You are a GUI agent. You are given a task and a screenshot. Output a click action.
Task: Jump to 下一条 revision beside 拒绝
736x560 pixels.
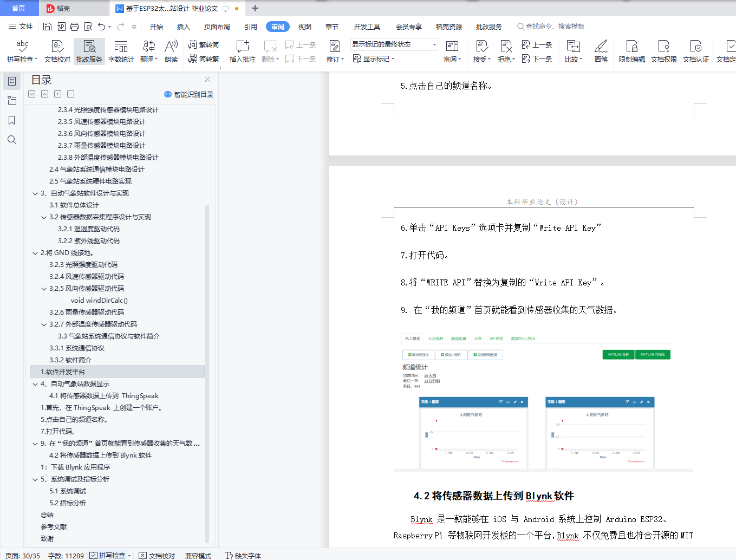tap(537, 58)
